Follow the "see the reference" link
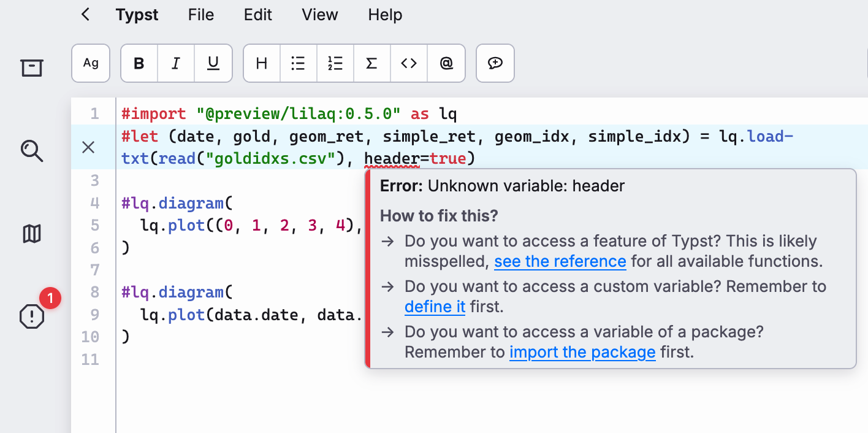The width and height of the screenshot is (868, 433). pos(560,262)
